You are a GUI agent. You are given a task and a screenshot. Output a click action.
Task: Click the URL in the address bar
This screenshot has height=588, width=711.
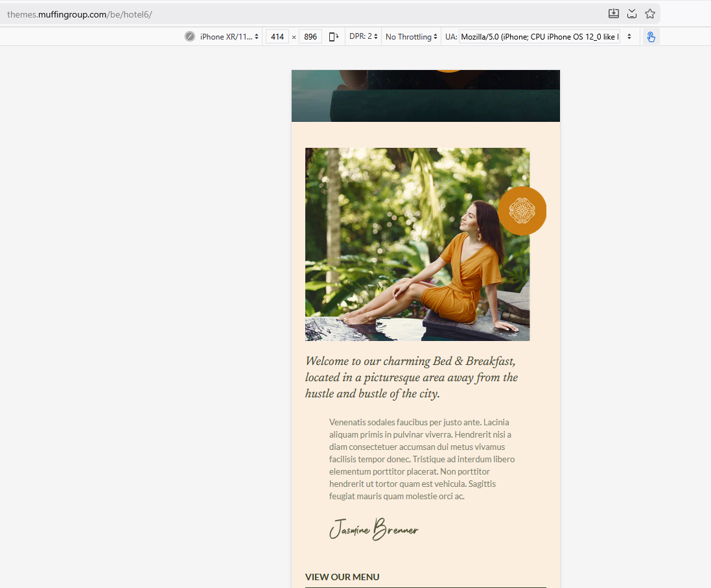[79, 14]
